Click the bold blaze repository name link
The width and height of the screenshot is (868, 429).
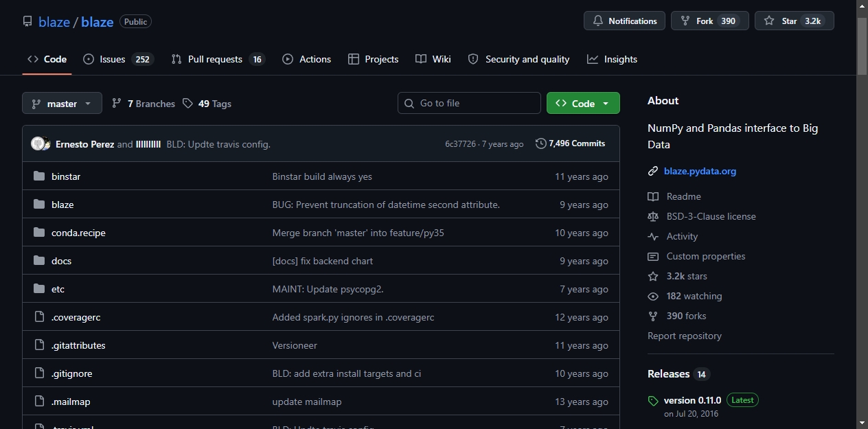(x=98, y=21)
